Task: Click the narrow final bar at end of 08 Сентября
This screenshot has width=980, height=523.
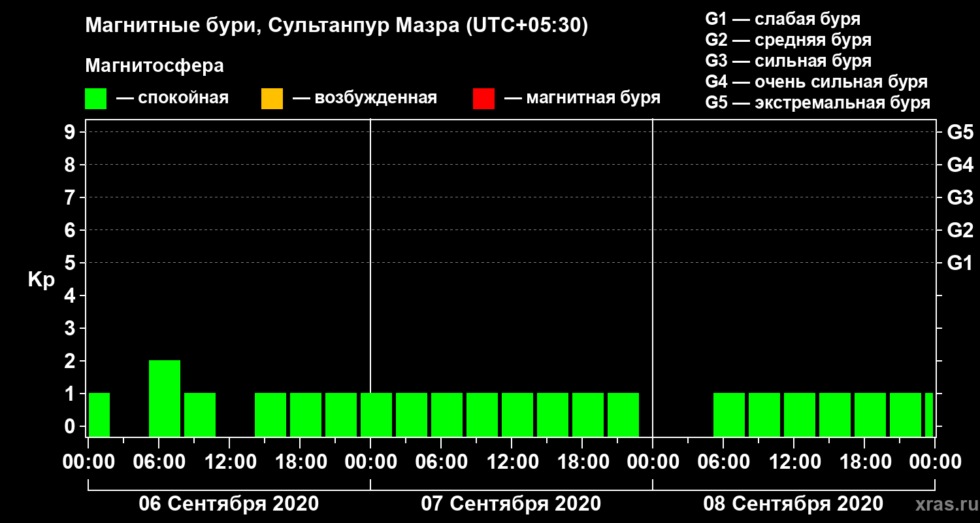Action: point(929,414)
